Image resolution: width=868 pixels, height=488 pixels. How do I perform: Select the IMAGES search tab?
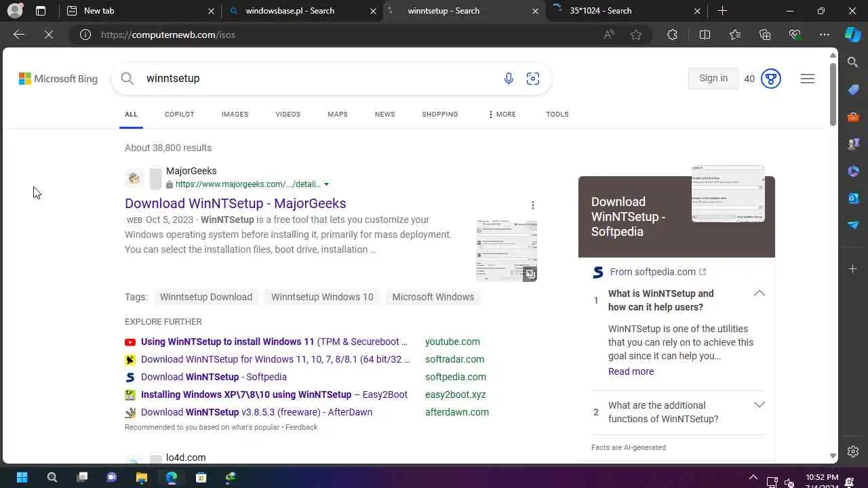[x=235, y=115]
